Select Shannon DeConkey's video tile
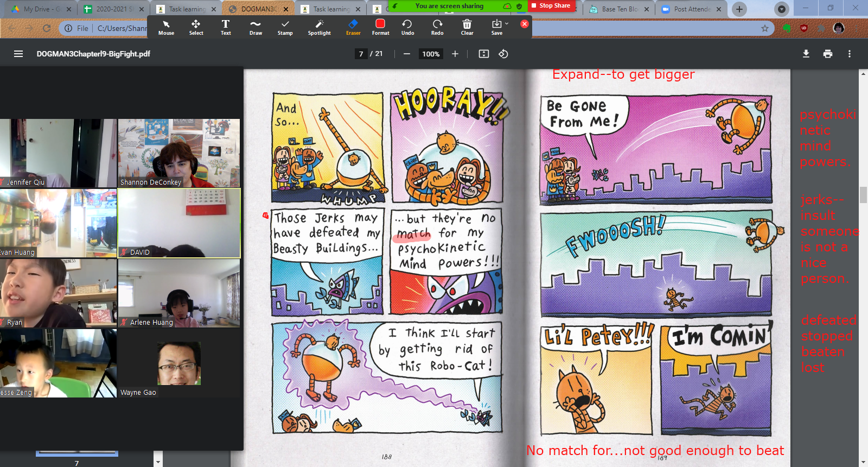 point(179,153)
